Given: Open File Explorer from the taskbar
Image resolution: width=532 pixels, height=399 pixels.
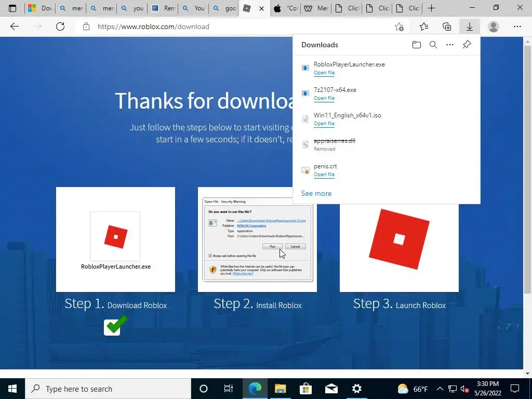Looking at the screenshot, I should [280, 389].
